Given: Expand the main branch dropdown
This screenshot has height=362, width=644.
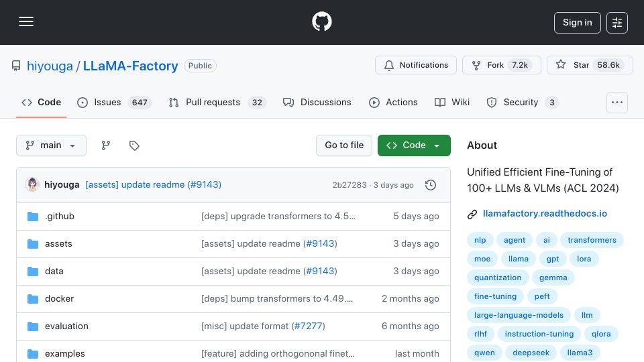Looking at the screenshot, I should point(52,145).
